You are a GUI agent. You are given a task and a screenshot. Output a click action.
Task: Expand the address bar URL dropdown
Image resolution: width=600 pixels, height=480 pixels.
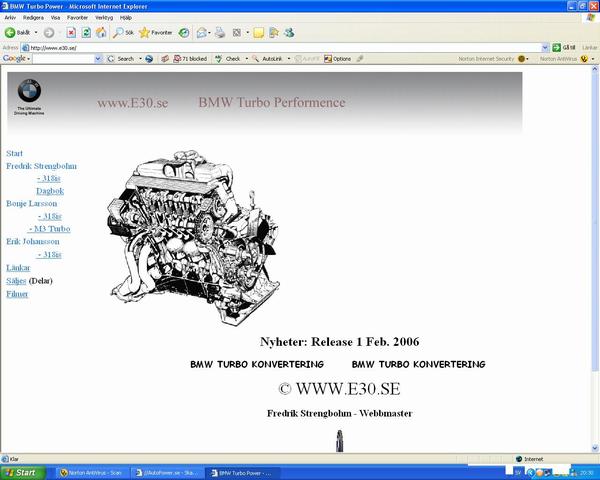[545, 47]
